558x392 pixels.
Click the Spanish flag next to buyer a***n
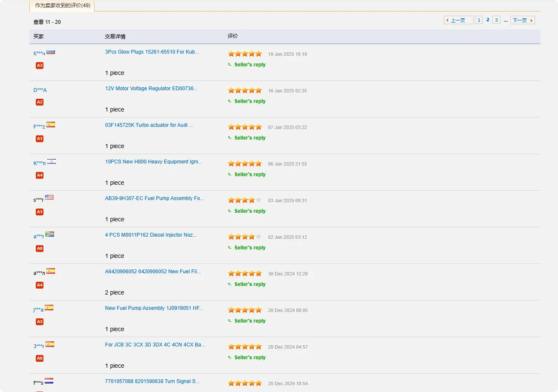point(51,271)
